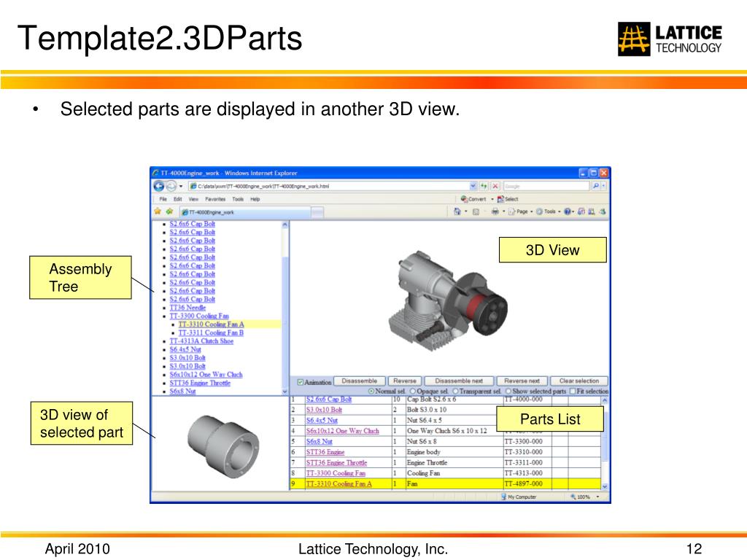Click the selected part 3D preview
This screenshot has width=747, height=560.
tap(223, 446)
